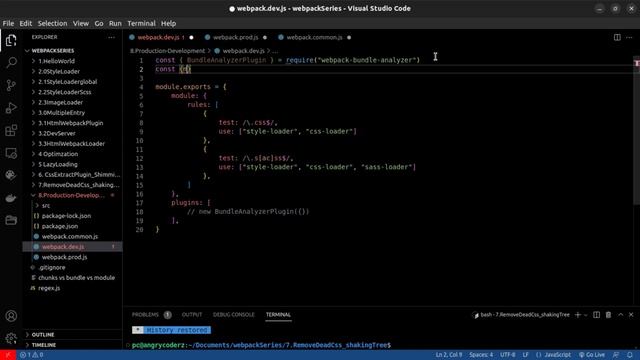Viewport: 640px width, 360px height.
Task: Open chunks vs bundle vs module file
Action: [76, 278]
